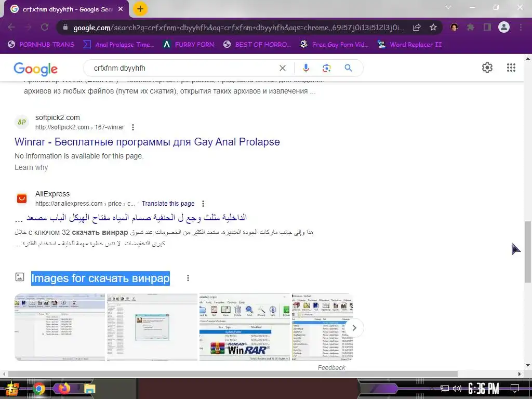Open the WinRAR logo thumbnail
Viewport: 532px width, 399px height.
click(x=245, y=327)
